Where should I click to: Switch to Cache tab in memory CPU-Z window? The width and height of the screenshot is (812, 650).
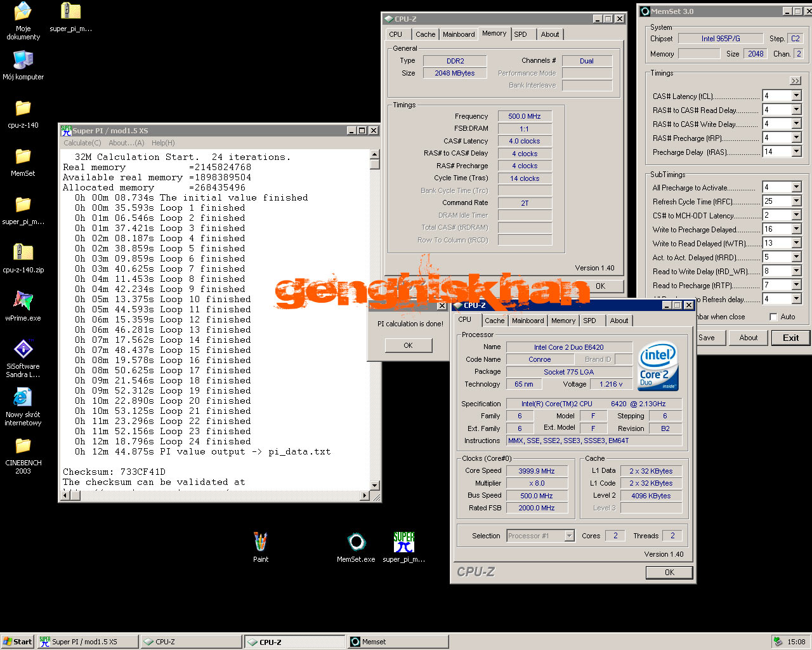click(425, 34)
